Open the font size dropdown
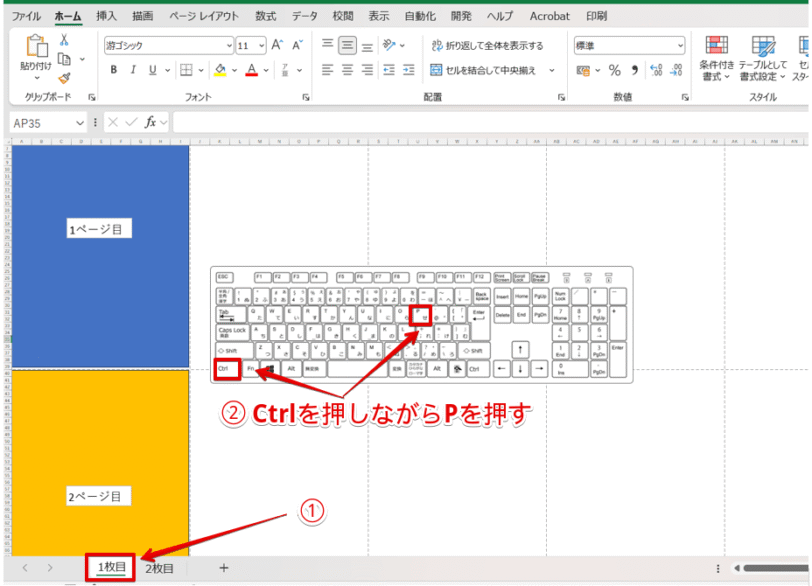The image size is (812, 586). coord(260,44)
